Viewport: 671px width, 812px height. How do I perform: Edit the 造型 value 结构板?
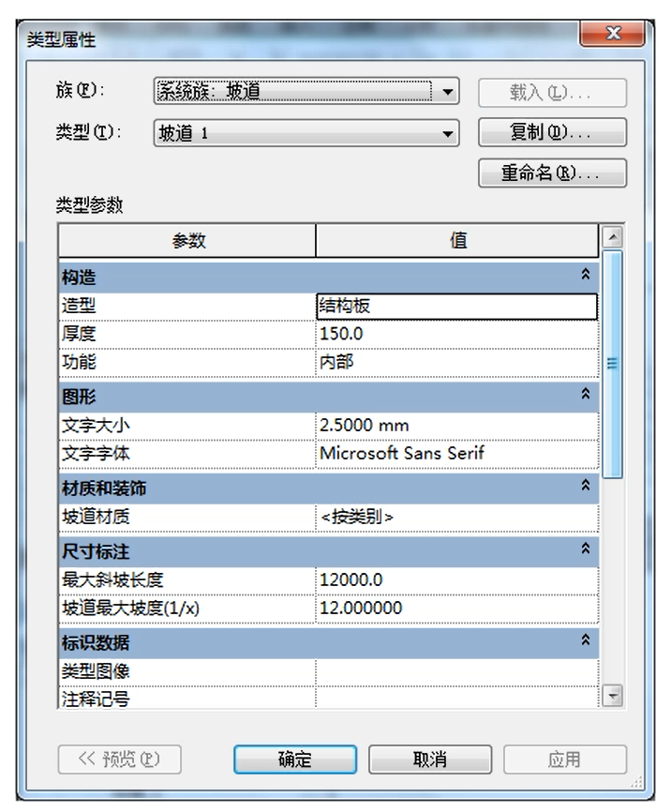(455, 307)
